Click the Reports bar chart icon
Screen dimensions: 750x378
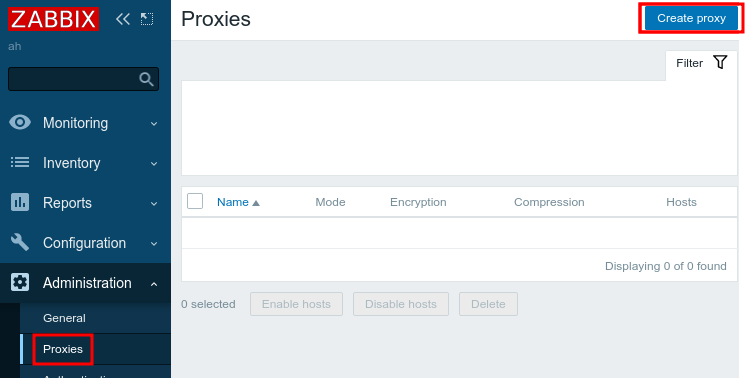[20, 202]
